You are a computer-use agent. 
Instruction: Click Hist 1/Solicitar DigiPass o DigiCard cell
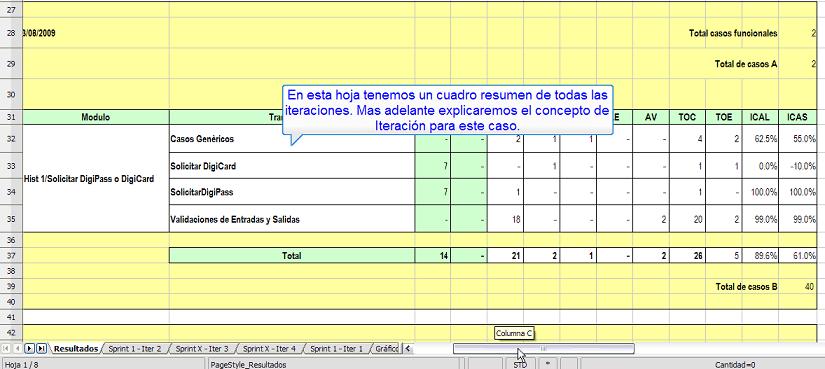pyautogui.click(x=96, y=178)
